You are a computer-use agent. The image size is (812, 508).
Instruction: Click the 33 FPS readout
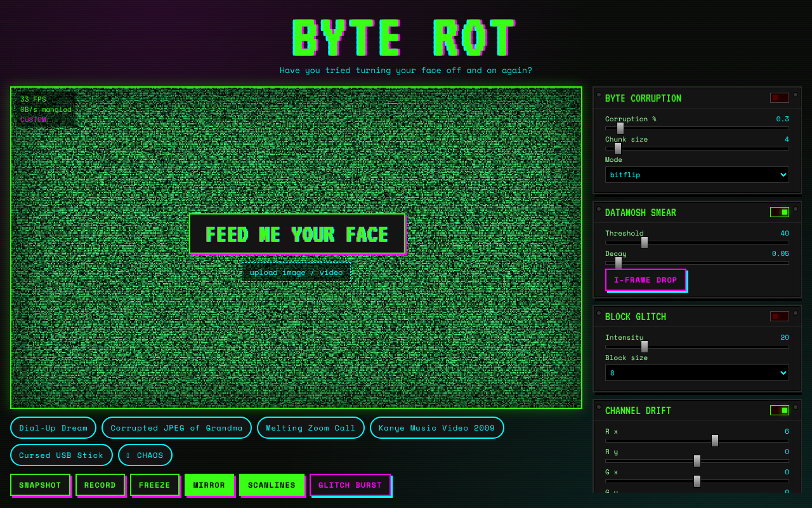[x=33, y=99]
